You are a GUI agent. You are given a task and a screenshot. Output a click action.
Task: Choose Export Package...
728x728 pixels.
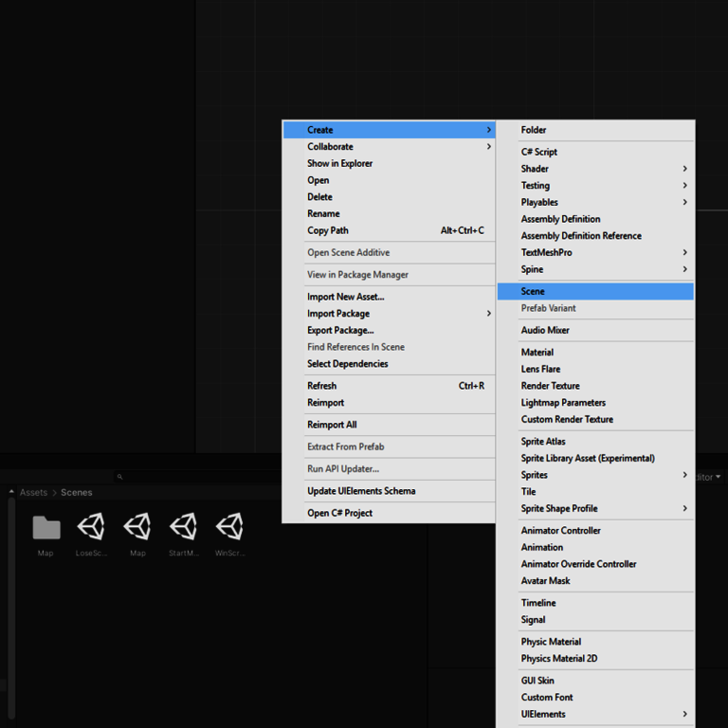[x=389, y=330]
